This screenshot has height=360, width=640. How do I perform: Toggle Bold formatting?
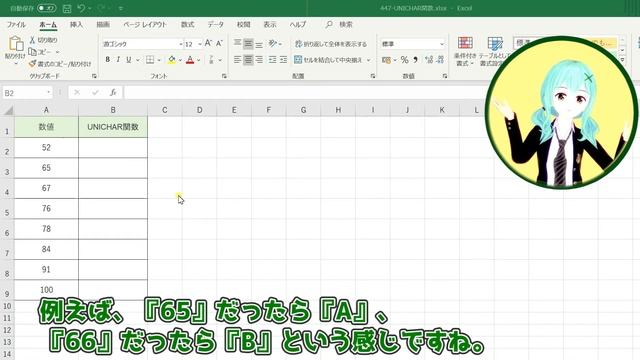107,60
